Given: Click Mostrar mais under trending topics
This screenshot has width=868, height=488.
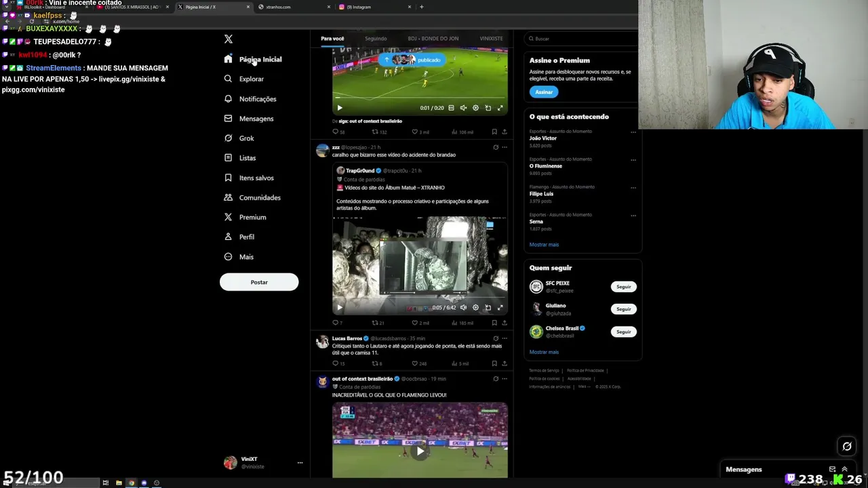Looking at the screenshot, I should [x=544, y=245].
